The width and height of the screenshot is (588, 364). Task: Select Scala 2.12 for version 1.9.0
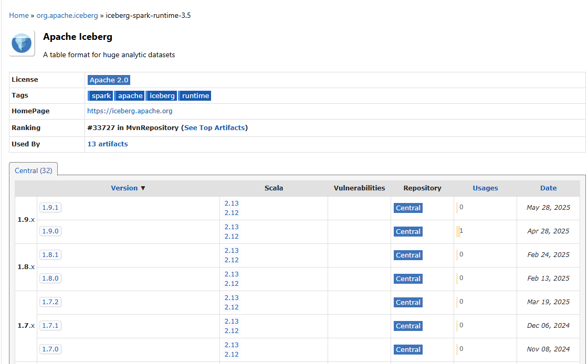click(x=232, y=237)
